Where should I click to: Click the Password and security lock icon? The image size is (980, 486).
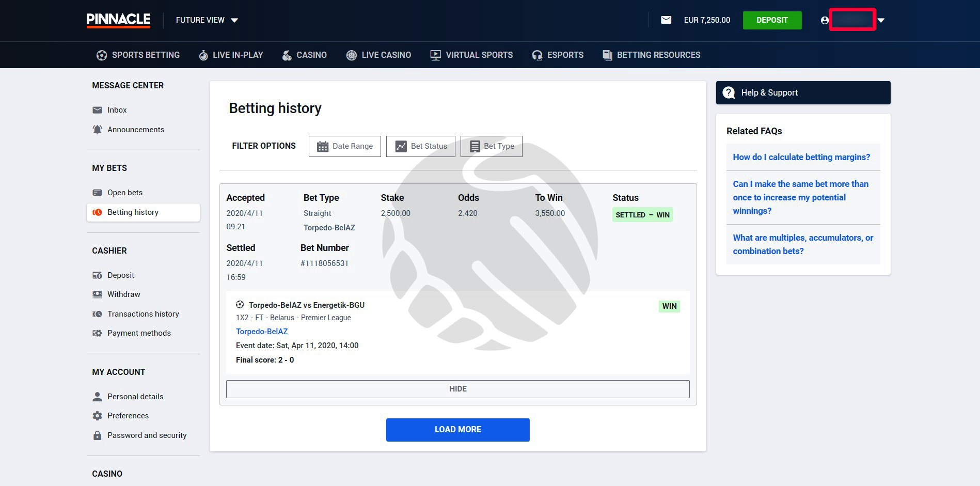97,435
